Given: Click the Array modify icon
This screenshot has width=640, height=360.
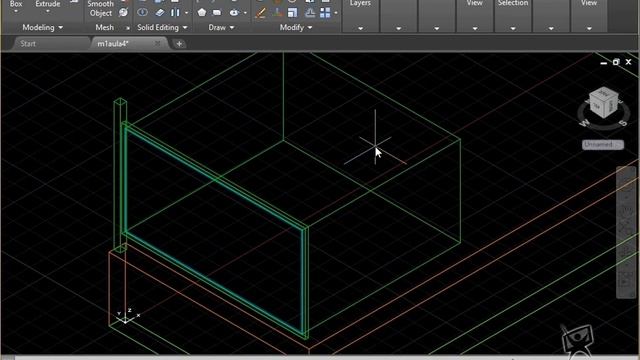Looking at the screenshot, I should [325, 13].
